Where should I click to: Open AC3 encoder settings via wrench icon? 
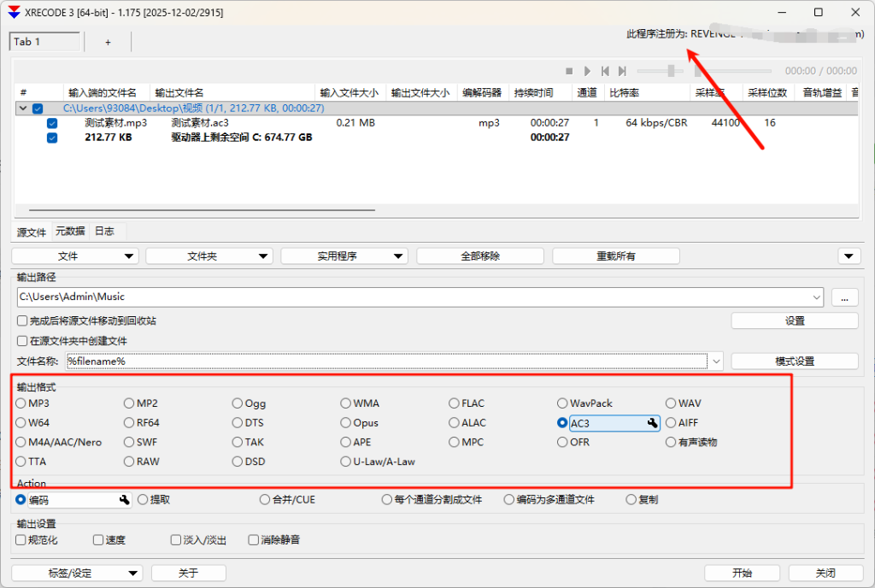[x=652, y=423]
